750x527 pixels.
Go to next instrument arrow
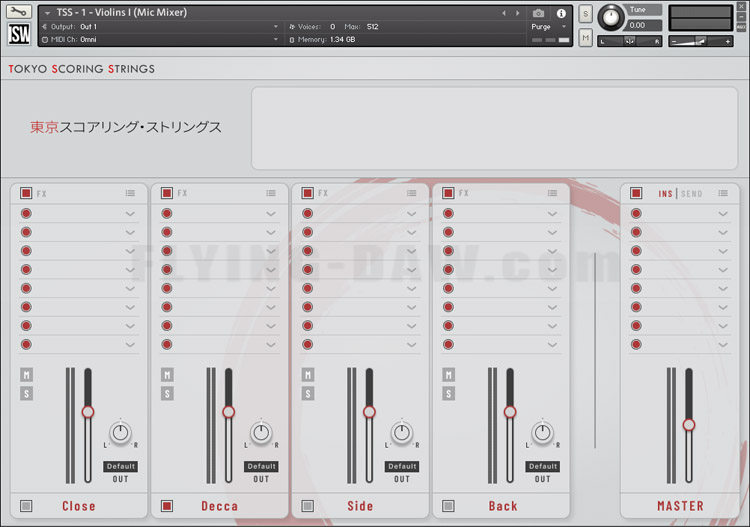pos(518,13)
